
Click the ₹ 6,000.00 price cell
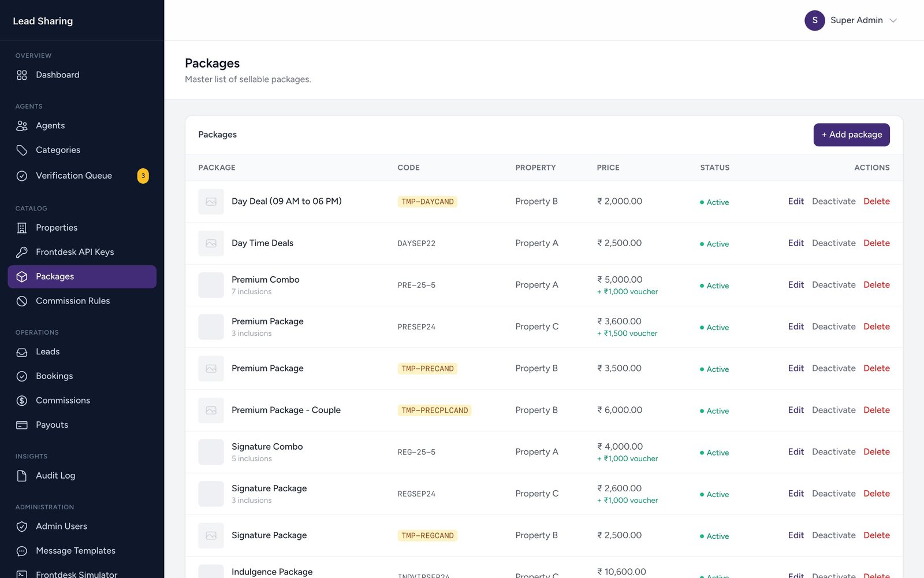(620, 410)
